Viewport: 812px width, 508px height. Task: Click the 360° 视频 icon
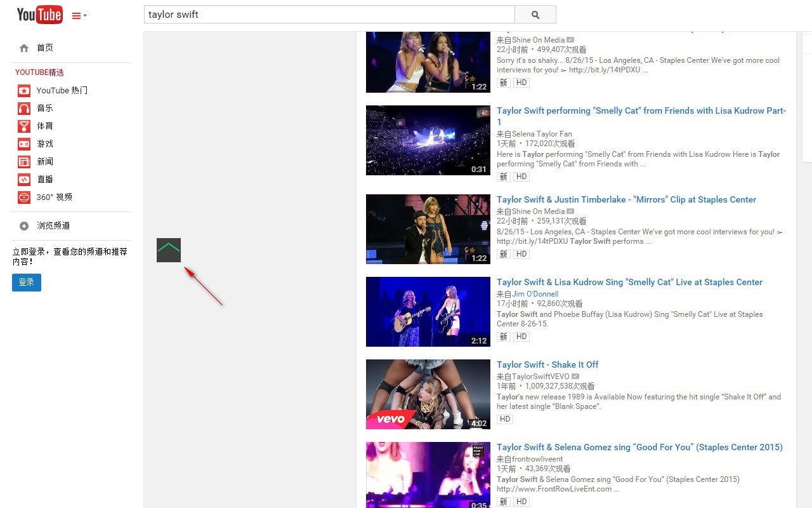[24, 197]
